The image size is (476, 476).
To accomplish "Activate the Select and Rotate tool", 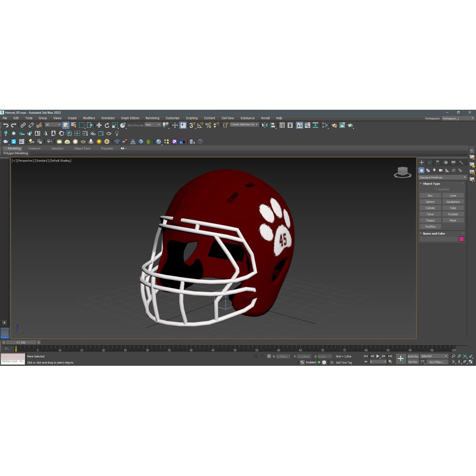I will (x=108, y=126).
